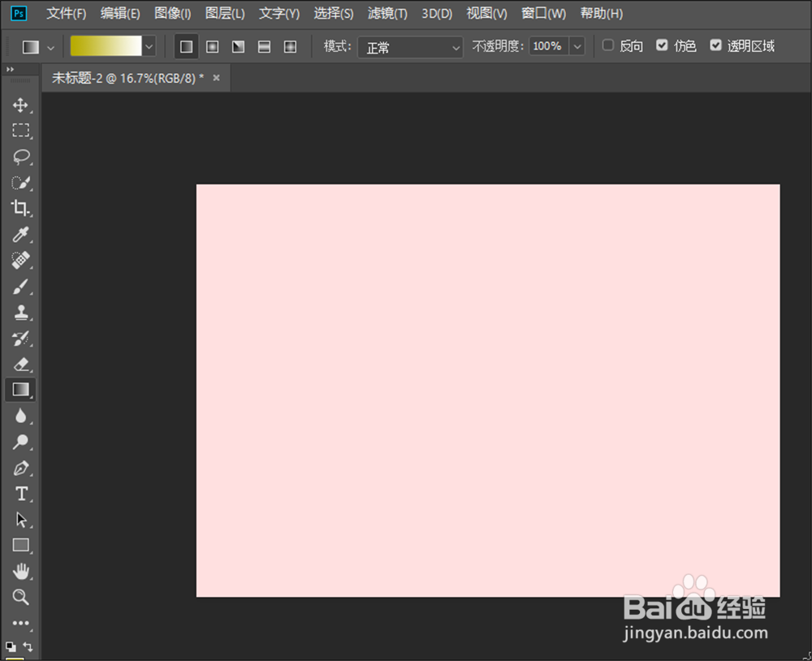Viewport: 812px width, 661px height.
Task: Select the Brush tool
Action: coord(21,286)
